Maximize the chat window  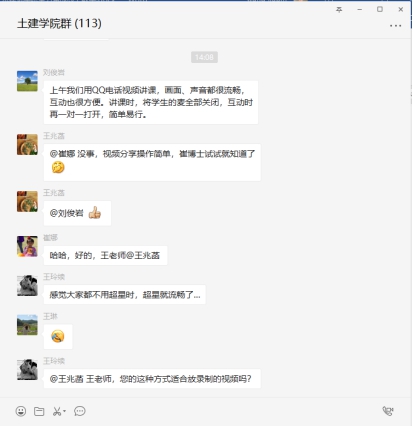[x=380, y=9]
